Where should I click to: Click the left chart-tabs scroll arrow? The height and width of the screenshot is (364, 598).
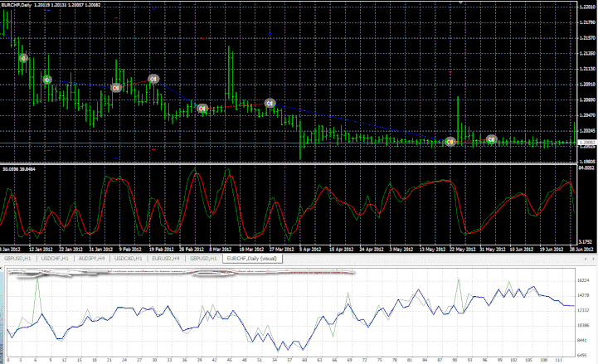(586, 259)
